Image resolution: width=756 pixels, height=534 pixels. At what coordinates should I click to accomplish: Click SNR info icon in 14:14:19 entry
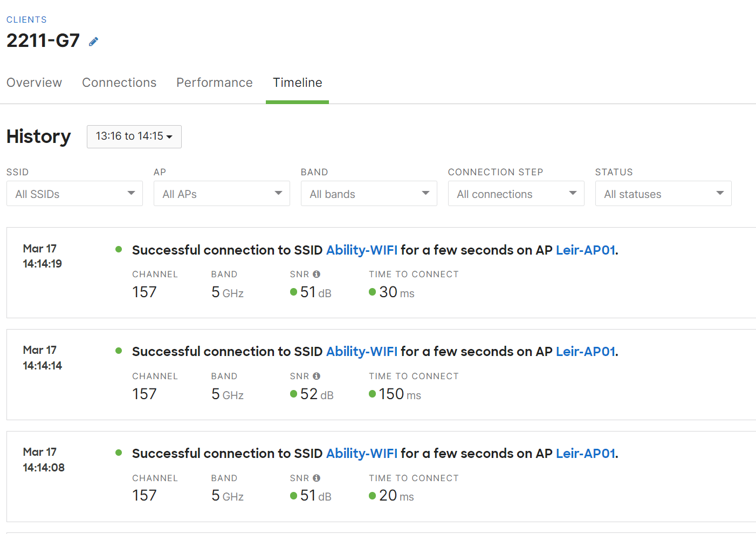(x=317, y=274)
